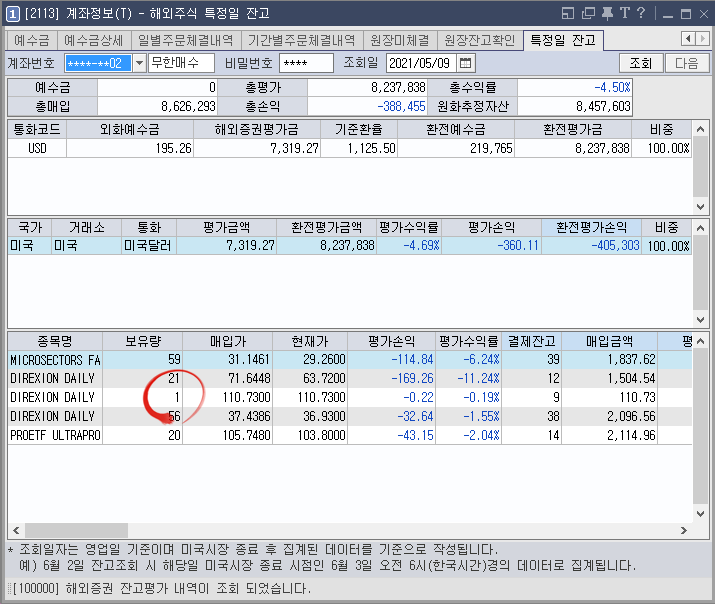The image size is (715, 604).
Task: Click the 기준환율 column header
Action: [x=359, y=129]
